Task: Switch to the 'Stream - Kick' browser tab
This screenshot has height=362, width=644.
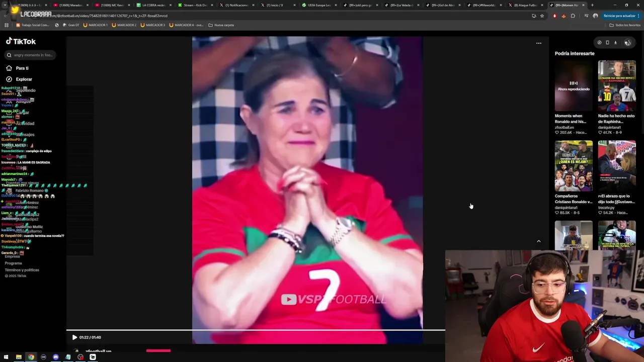Action: tap(194, 5)
